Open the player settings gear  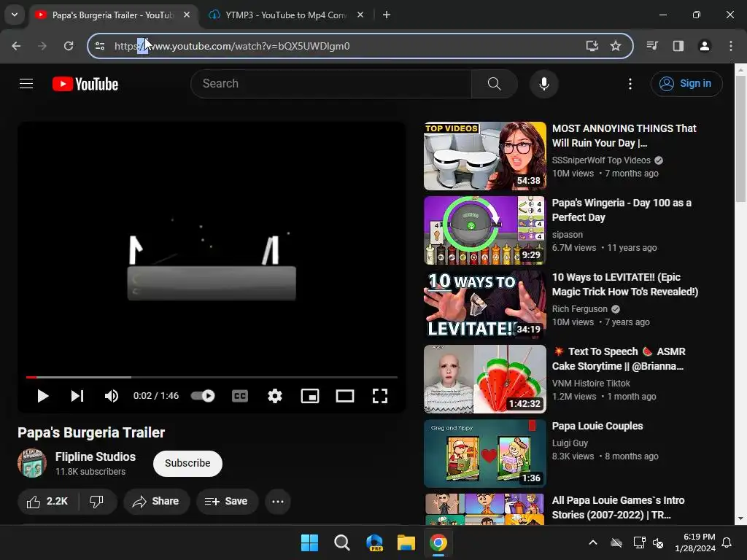(275, 396)
